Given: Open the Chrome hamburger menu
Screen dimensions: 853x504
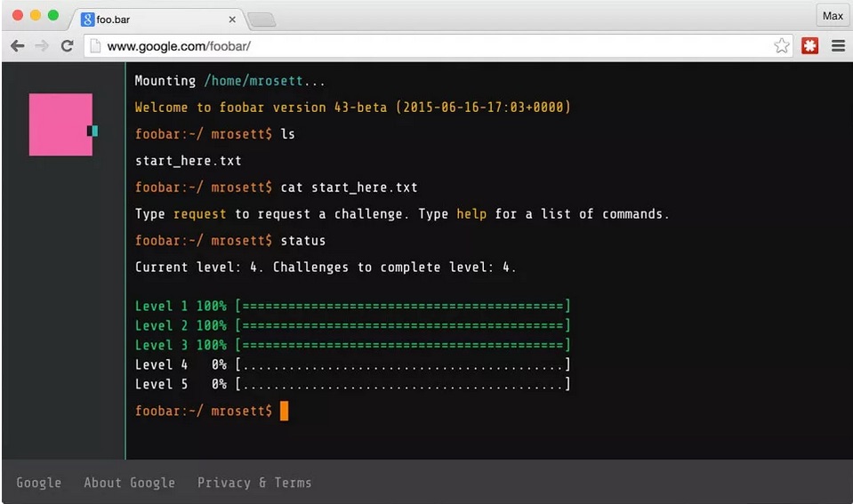Looking at the screenshot, I should click(838, 46).
